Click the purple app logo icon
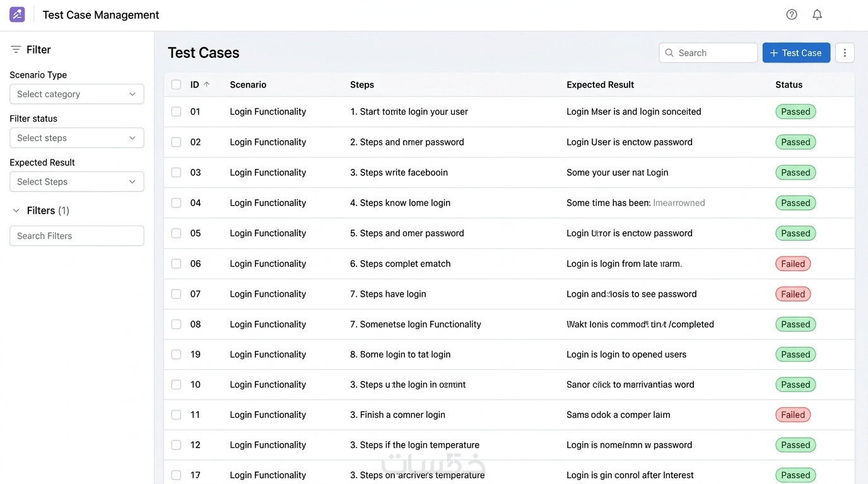 (x=17, y=14)
